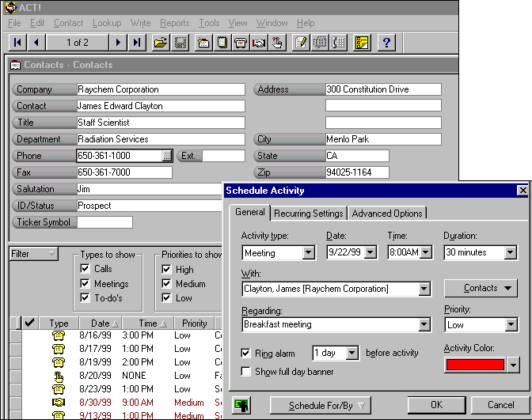Toggle the Medium priority checkbox
532x420 pixels.
click(x=166, y=283)
